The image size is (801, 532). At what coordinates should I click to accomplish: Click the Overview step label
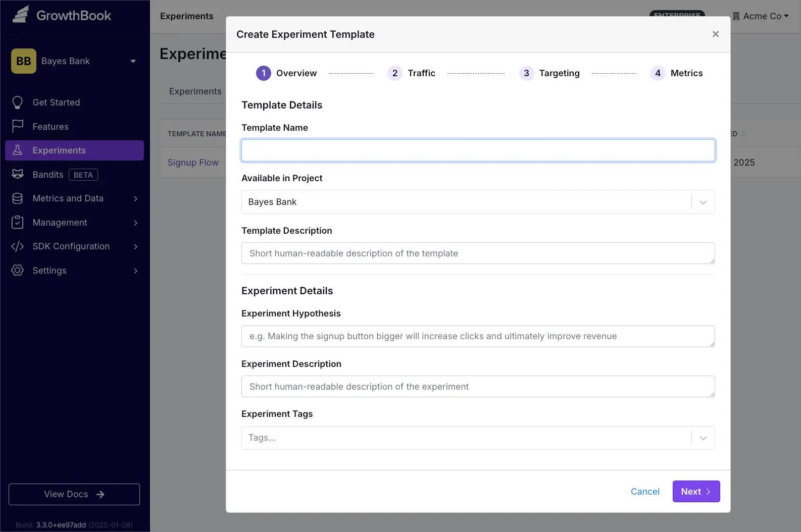tap(296, 73)
